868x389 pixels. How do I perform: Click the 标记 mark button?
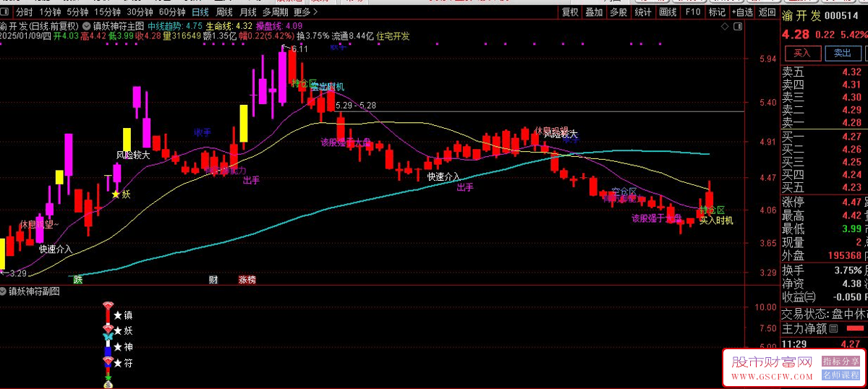pos(717,12)
